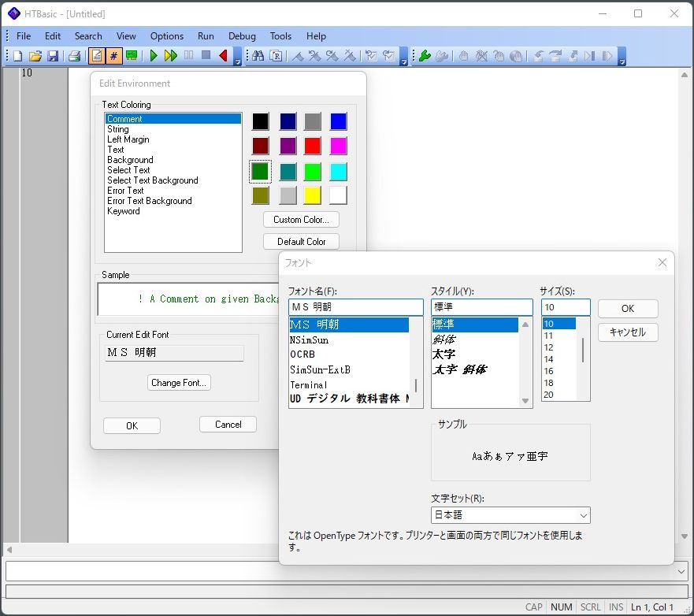Click the grayed second wrench icon

(x=442, y=56)
